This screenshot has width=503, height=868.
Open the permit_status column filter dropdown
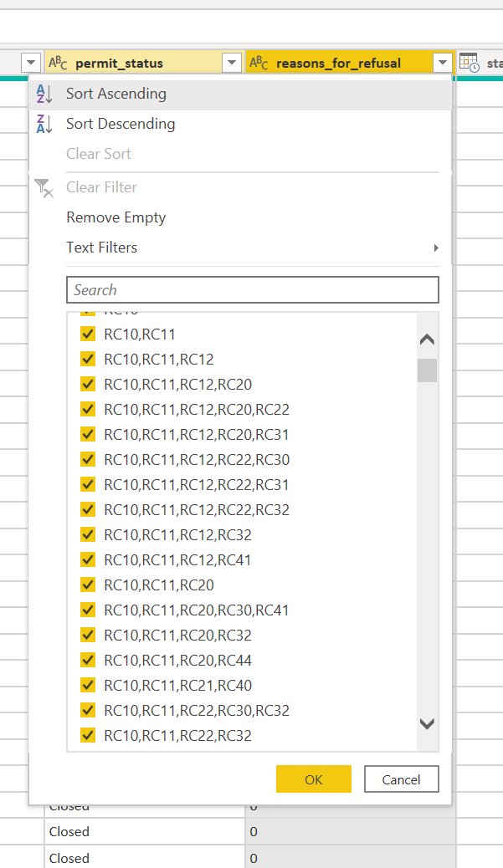click(x=232, y=63)
